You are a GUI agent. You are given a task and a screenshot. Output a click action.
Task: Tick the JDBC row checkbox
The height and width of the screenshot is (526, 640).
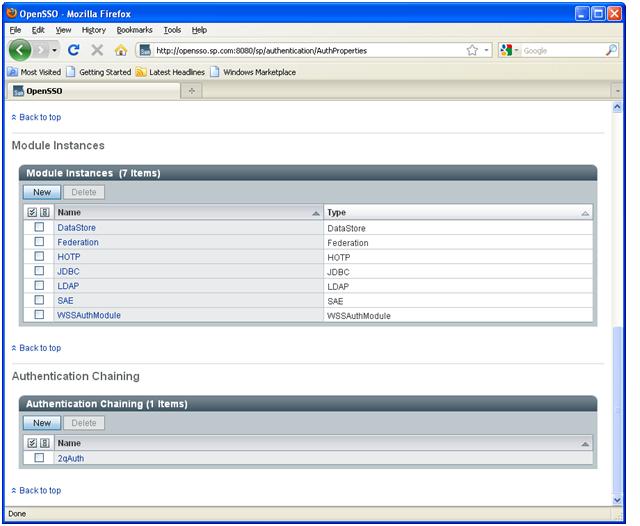(39, 271)
